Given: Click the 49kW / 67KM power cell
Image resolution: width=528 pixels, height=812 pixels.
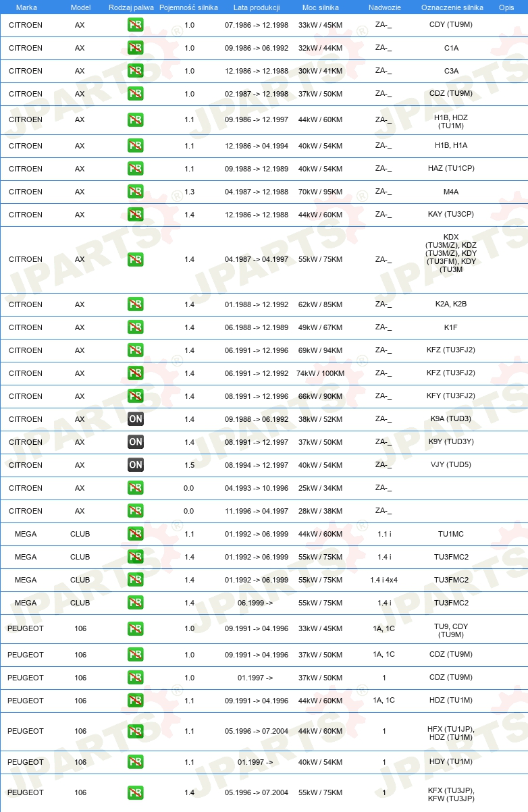Looking at the screenshot, I should click(321, 327).
